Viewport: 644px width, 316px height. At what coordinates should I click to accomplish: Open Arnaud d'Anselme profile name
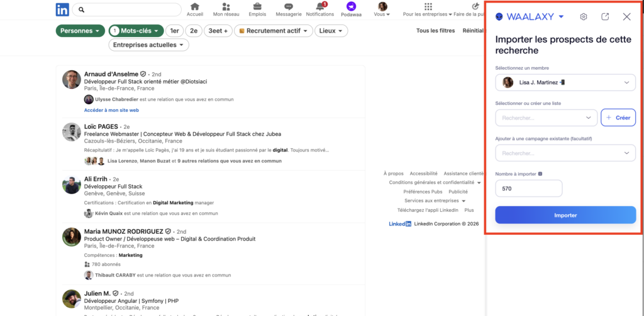click(111, 74)
